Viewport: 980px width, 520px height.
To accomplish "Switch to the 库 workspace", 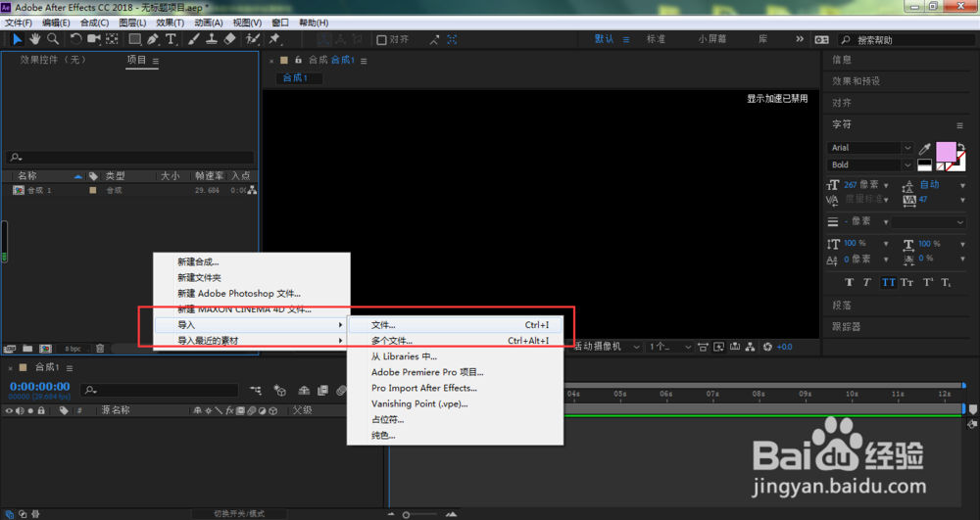I will (x=762, y=39).
